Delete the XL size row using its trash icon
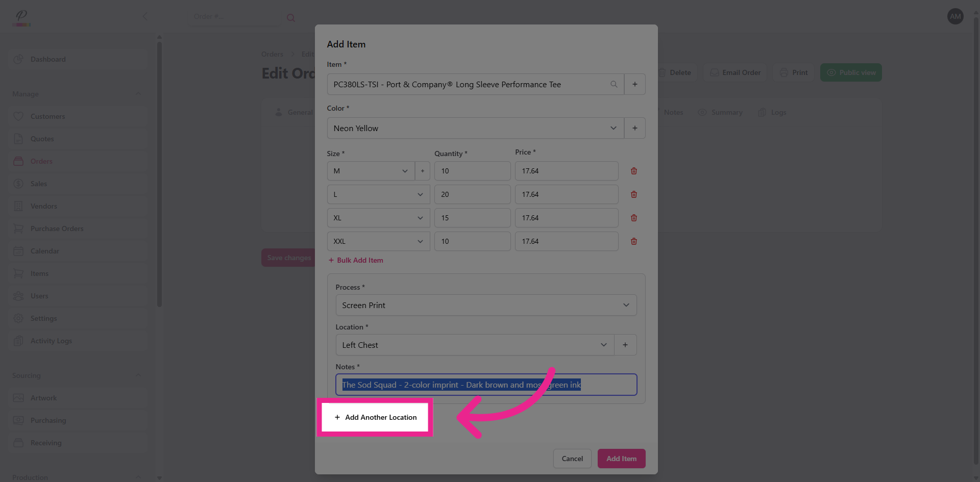Screen dimensions: 980x482 (634, 218)
